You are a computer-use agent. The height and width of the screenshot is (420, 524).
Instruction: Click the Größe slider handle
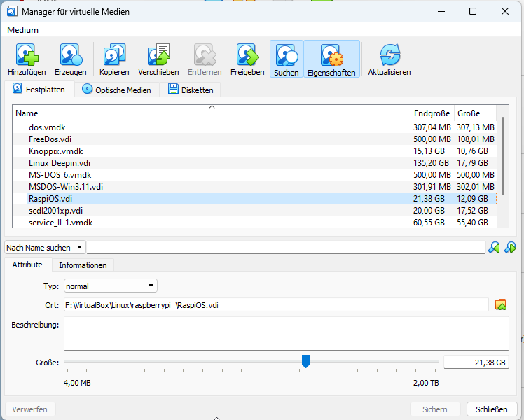pos(305,361)
